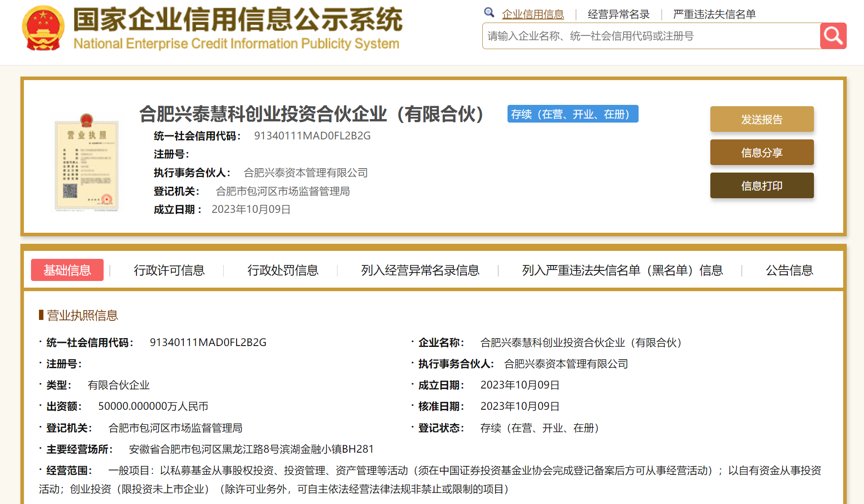Click the red search magnifier button
864x504 pixels.
tap(833, 36)
